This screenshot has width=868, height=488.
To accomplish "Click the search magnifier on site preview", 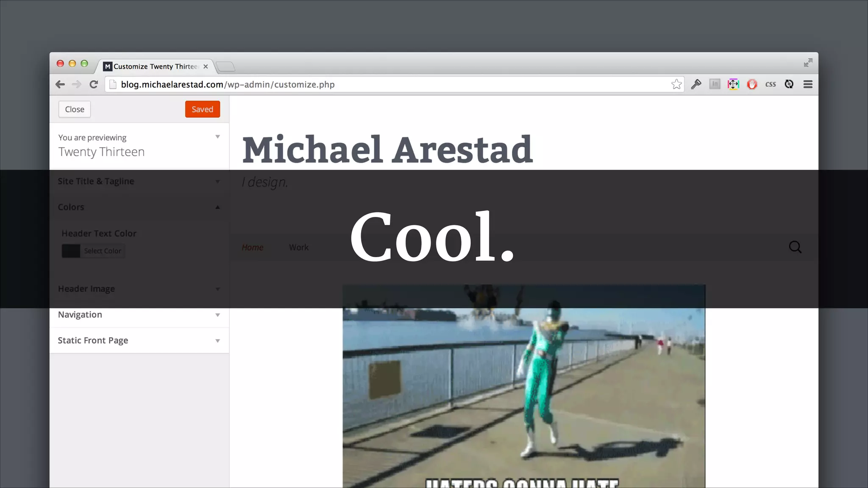I will pos(795,247).
